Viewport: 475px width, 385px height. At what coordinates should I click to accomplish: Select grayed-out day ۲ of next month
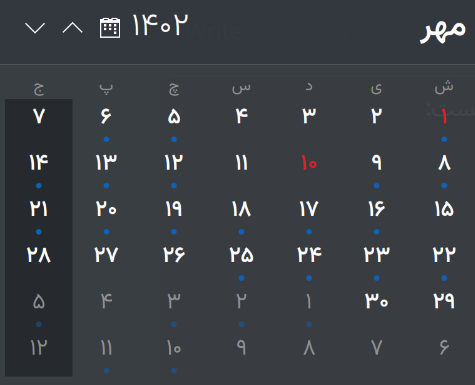click(x=241, y=302)
